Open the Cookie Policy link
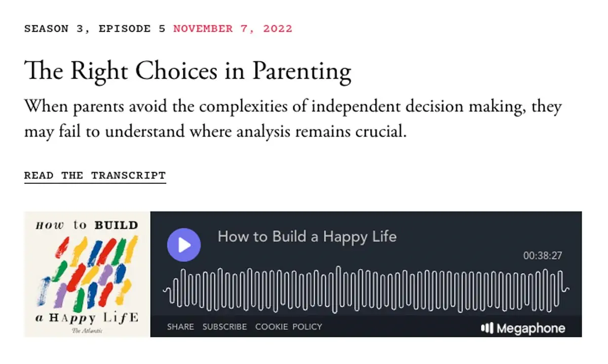 tap(288, 327)
